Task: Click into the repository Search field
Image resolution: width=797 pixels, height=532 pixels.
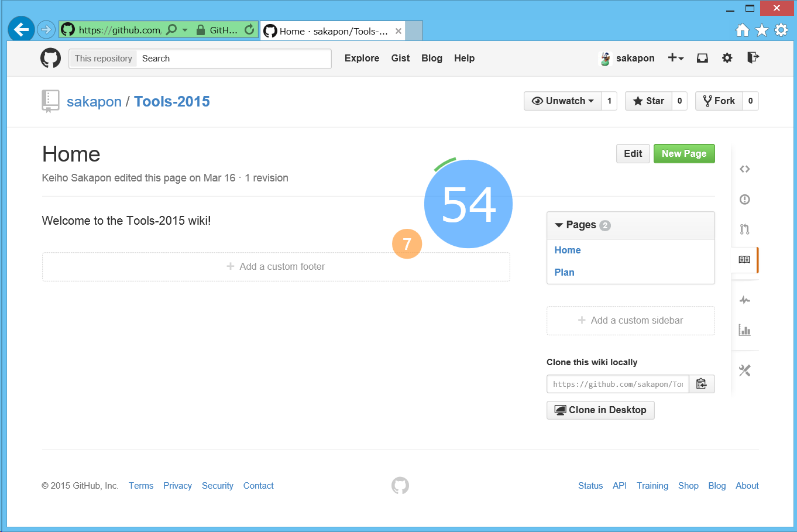Action: [x=233, y=59]
